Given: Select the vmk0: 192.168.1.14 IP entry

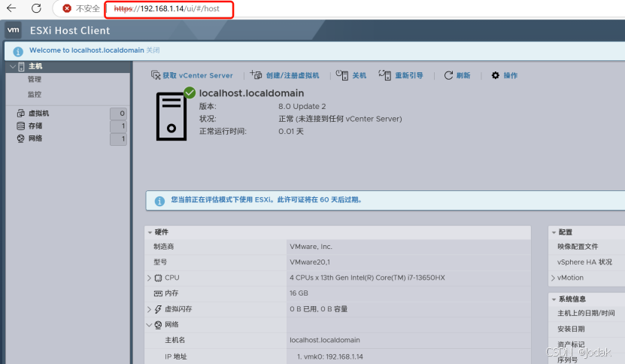Looking at the screenshot, I should 330,356.
